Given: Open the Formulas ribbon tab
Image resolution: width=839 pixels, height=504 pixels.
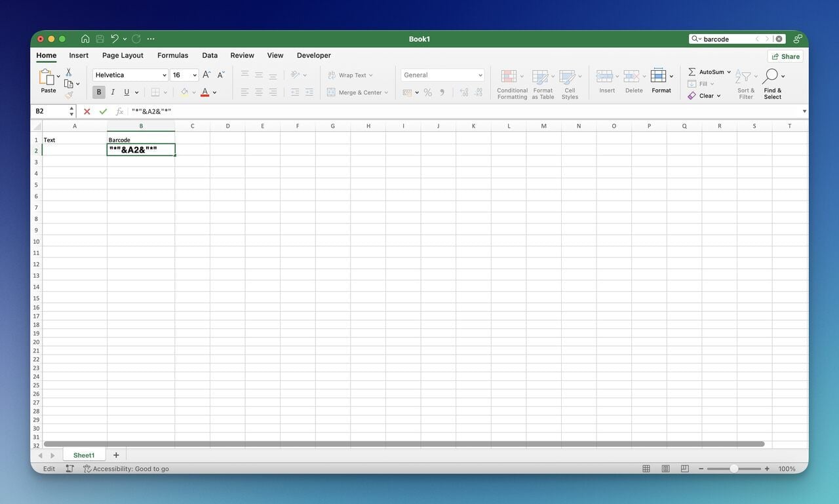Looking at the screenshot, I should coord(172,56).
